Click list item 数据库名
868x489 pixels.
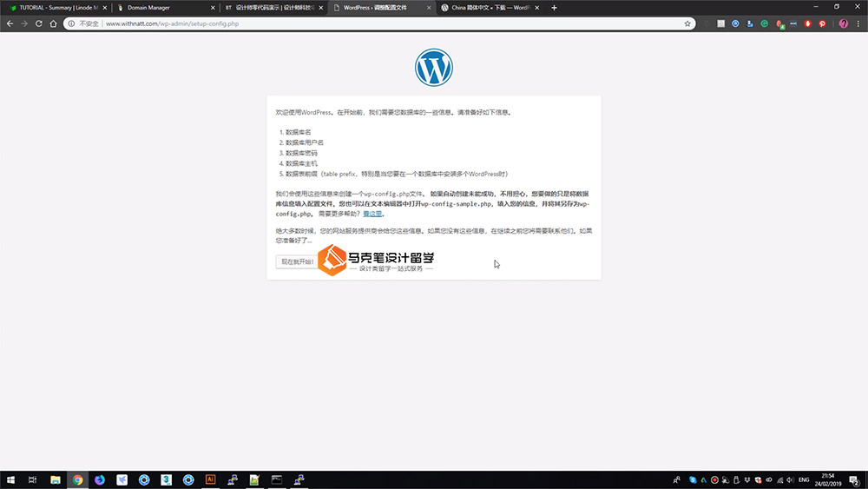tap(298, 132)
